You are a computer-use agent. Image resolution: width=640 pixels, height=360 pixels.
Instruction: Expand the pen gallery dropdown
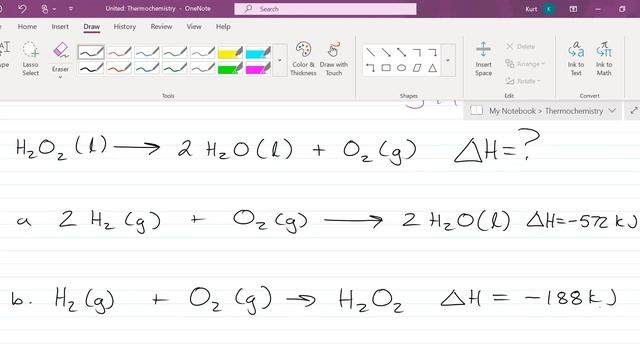tap(280, 60)
